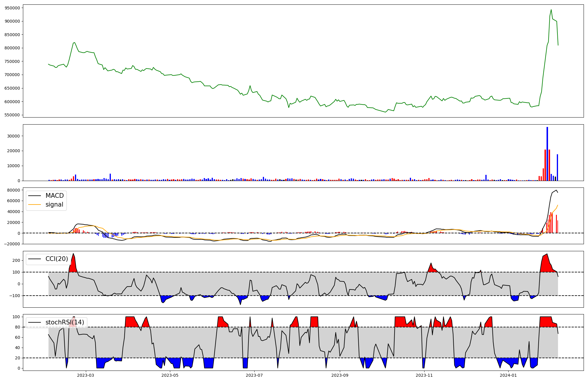The image size is (588, 382).
Task: Click the 80000 MACD axis label
Action: 14,190
